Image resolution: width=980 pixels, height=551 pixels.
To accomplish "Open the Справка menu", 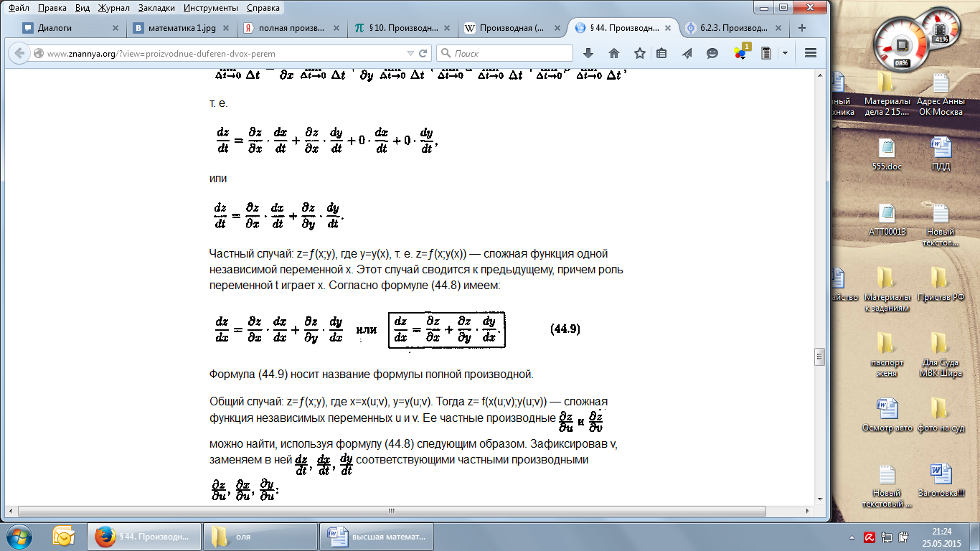I will 263,8.
